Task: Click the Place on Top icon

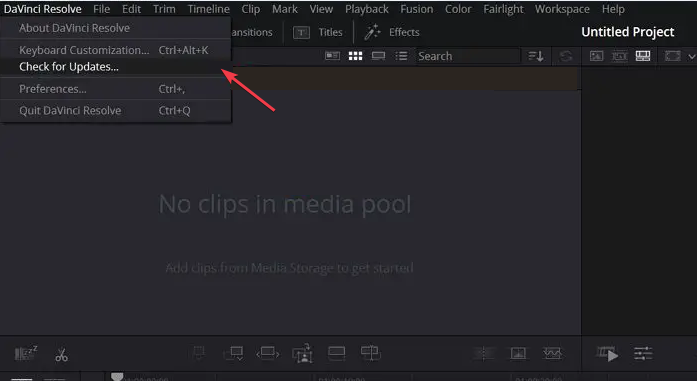Action: (x=336, y=353)
